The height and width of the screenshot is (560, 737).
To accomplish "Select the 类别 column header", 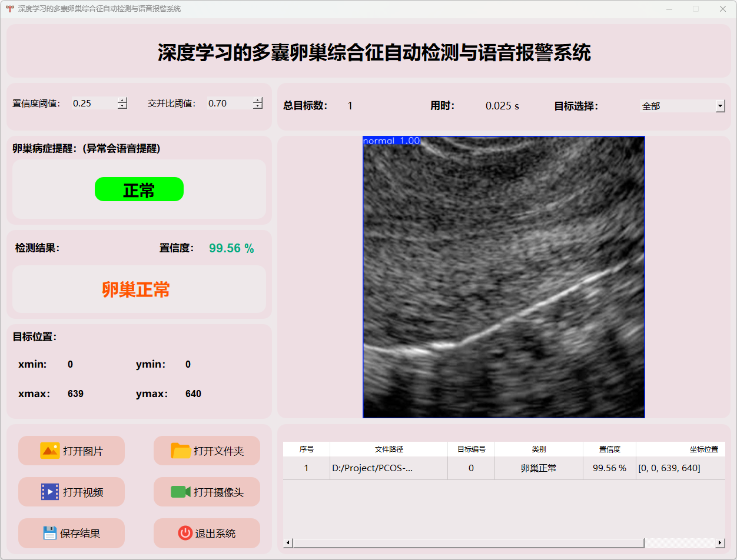I will (x=539, y=449).
